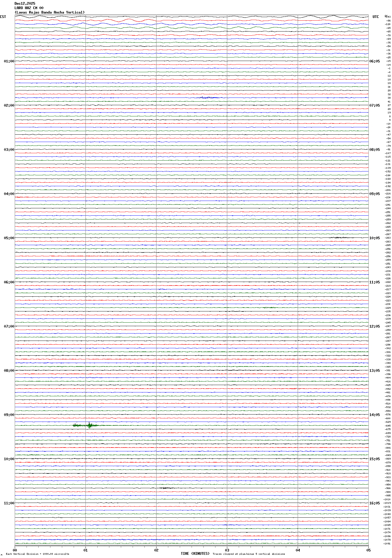Click the 14:05 UTC time label
This screenshot has height=558, width=392.
(x=374, y=415)
